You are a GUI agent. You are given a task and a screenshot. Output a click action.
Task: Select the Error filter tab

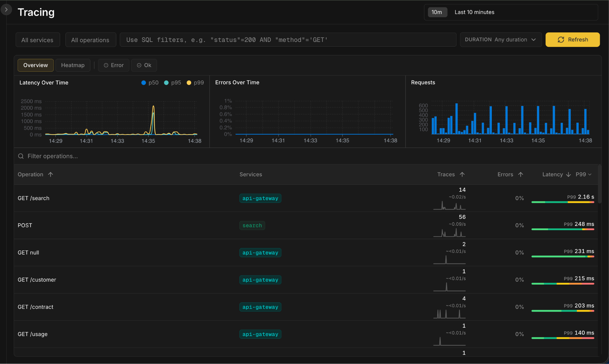point(114,65)
